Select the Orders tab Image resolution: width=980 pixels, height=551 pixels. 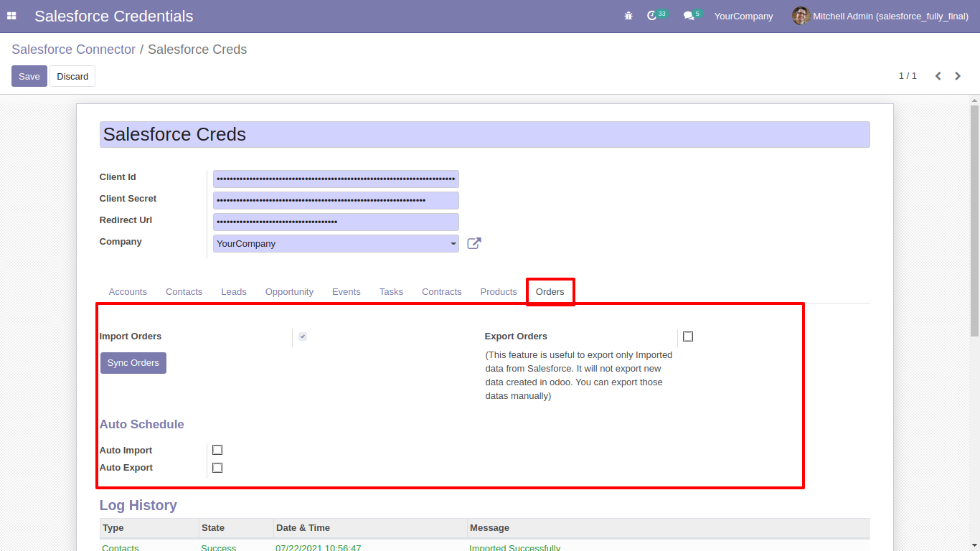[550, 292]
